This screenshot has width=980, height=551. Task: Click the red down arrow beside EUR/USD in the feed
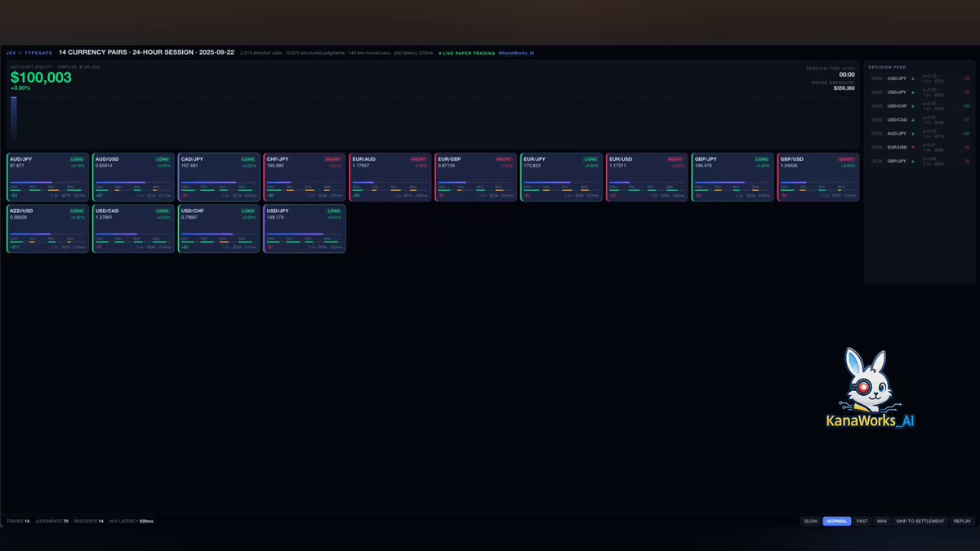(x=913, y=147)
